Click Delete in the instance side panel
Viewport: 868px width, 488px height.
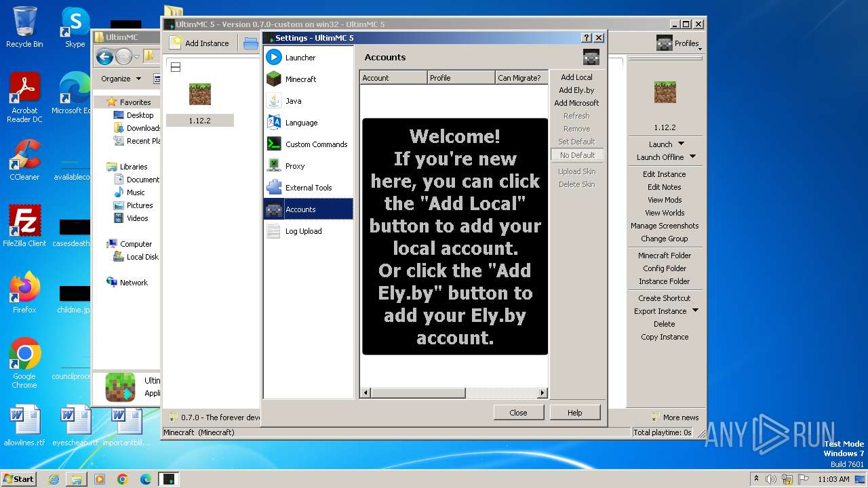coord(665,324)
